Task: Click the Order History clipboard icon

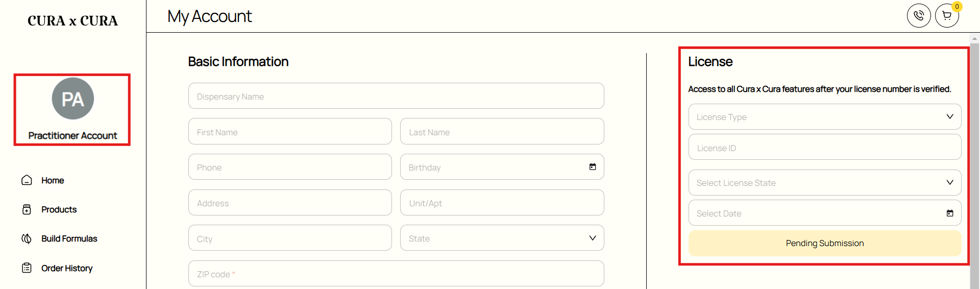Action: point(27,268)
